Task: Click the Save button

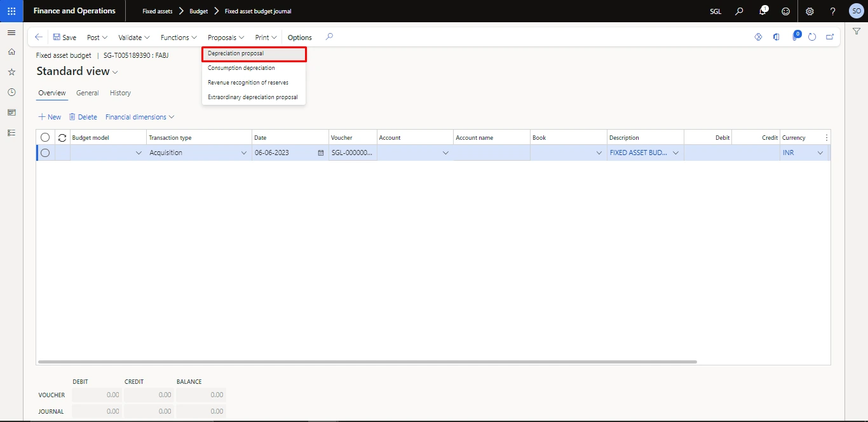Action: (x=64, y=37)
